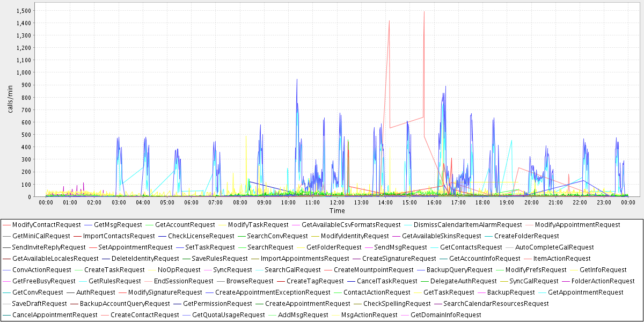This screenshot has height=322, width=644.
Task: Select the GetDomainInfoRequest legend label
Action: tap(445, 315)
